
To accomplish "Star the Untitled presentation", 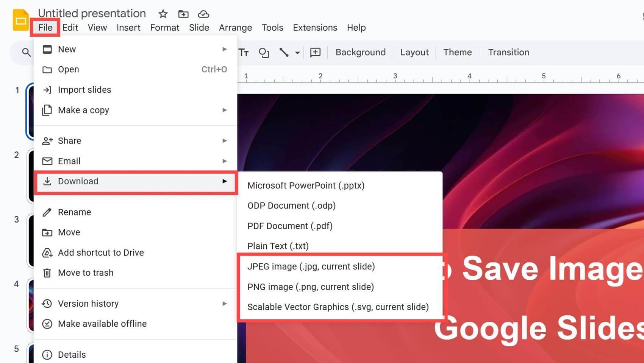I will click(x=163, y=14).
